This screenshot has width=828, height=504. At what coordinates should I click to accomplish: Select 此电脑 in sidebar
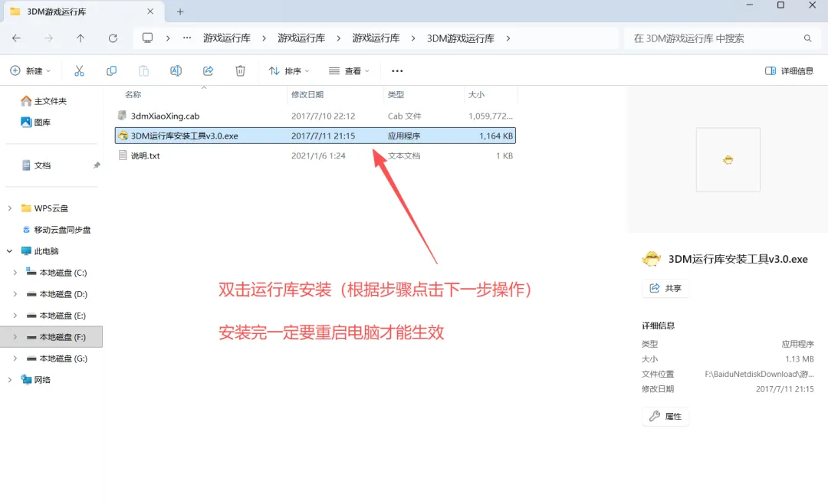[x=40, y=250]
